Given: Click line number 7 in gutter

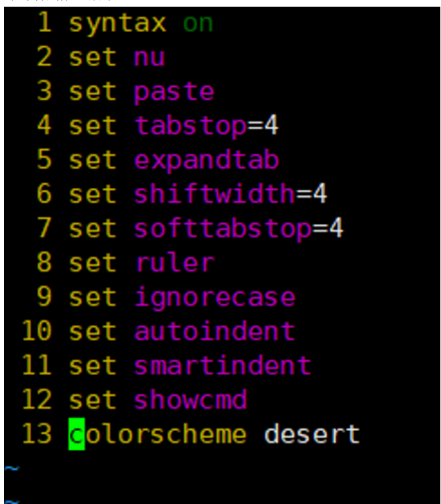Looking at the screenshot, I should pos(44,227).
